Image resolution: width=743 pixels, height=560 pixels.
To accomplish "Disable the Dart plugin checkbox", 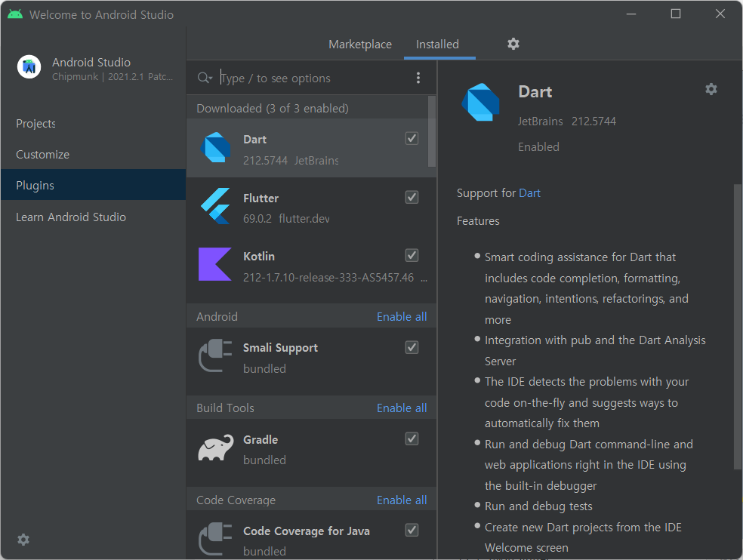I will [x=412, y=138].
